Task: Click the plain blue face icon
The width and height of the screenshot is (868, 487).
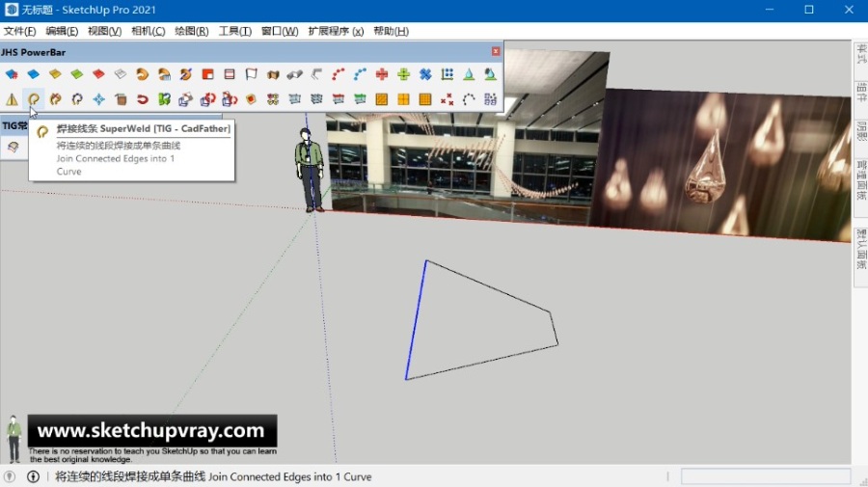Action: tap(33, 74)
